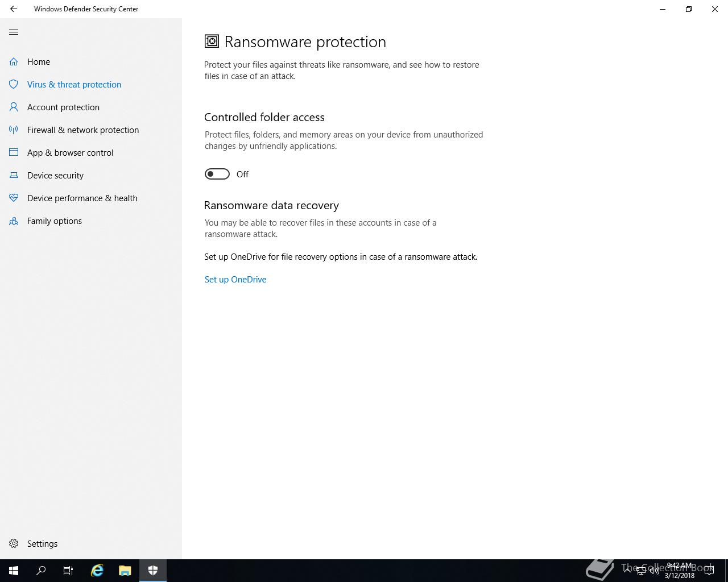Click the 'Controlled folder access' heading
The width and height of the screenshot is (728, 582).
tap(264, 117)
